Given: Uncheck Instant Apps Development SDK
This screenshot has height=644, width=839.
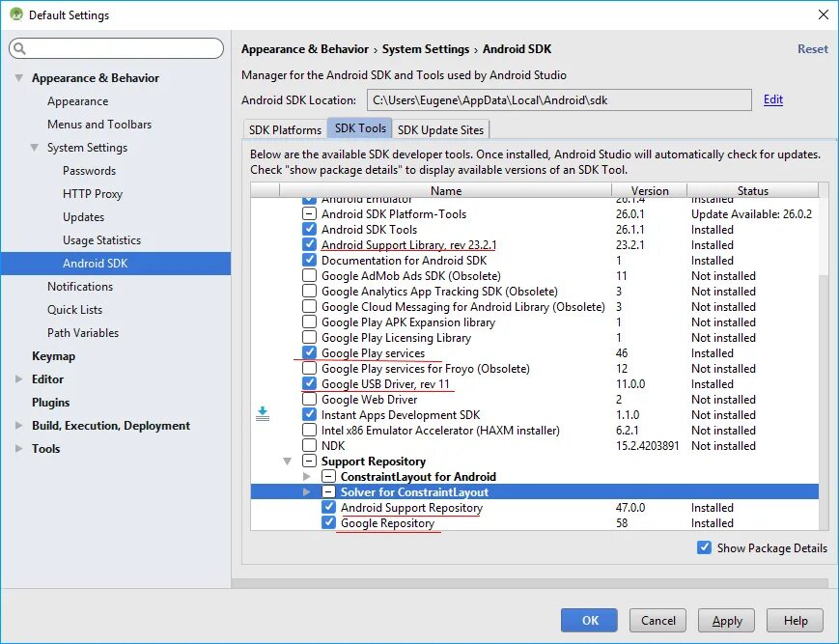Looking at the screenshot, I should 309,415.
